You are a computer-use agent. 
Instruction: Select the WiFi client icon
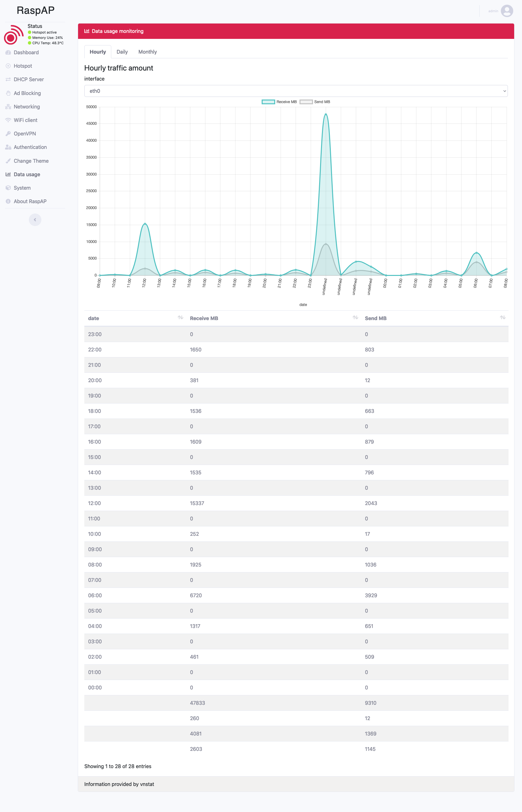8,120
